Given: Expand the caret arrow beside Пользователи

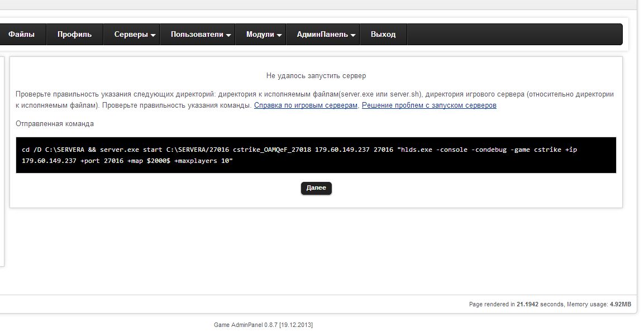Looking at the screenshot, I should pos(228,35).
